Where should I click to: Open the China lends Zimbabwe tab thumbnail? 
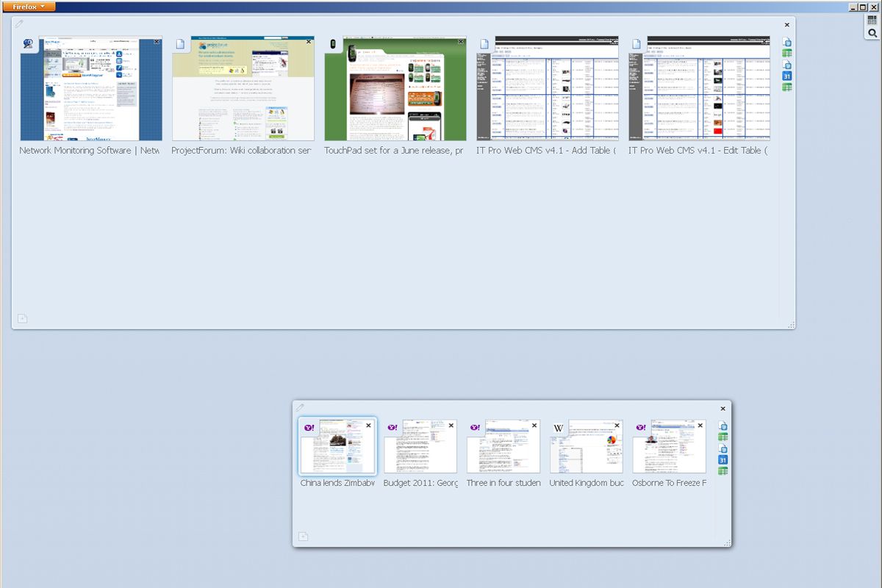337,446
